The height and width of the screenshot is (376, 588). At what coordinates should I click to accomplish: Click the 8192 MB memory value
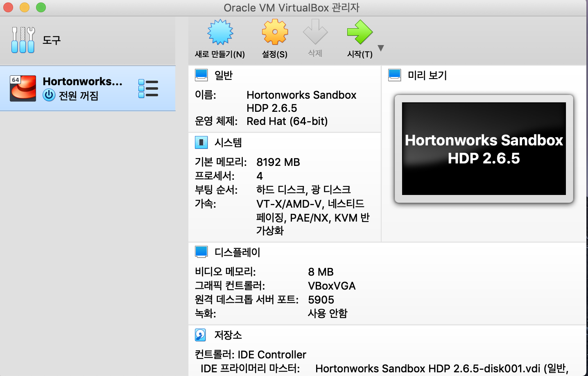[278, 162]
